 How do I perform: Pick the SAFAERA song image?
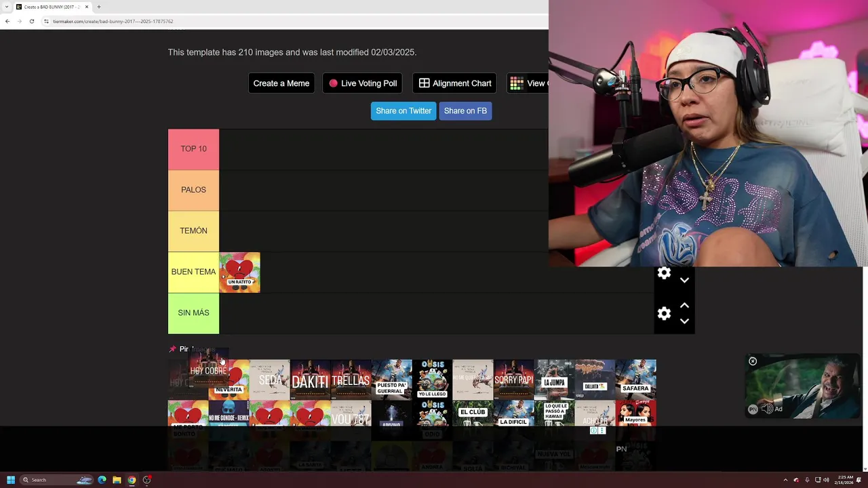636,380
